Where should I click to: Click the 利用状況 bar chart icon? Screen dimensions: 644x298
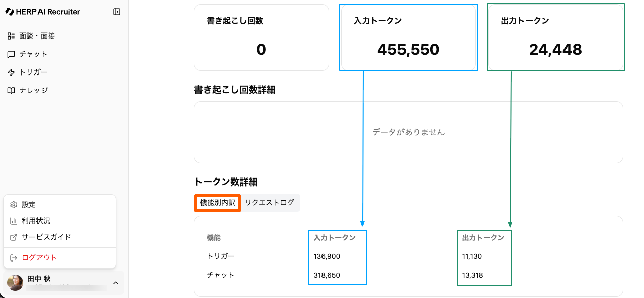tap(14, 221)
